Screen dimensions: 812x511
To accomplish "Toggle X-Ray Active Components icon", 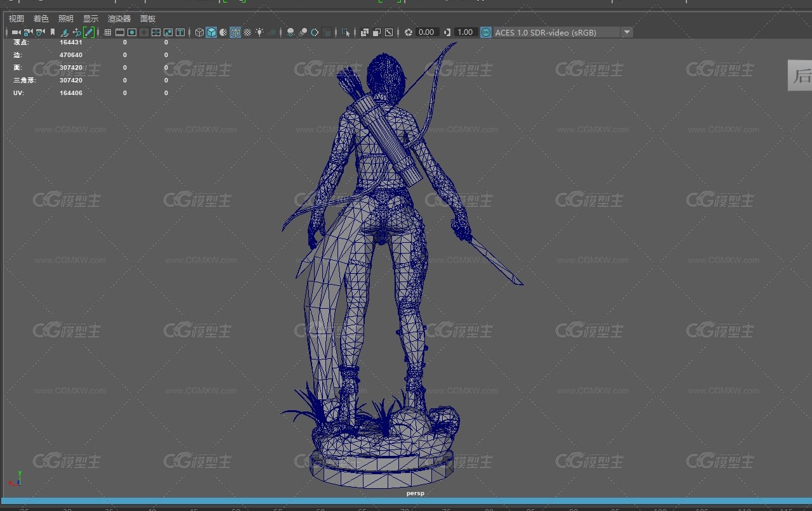I will [377, 32].
